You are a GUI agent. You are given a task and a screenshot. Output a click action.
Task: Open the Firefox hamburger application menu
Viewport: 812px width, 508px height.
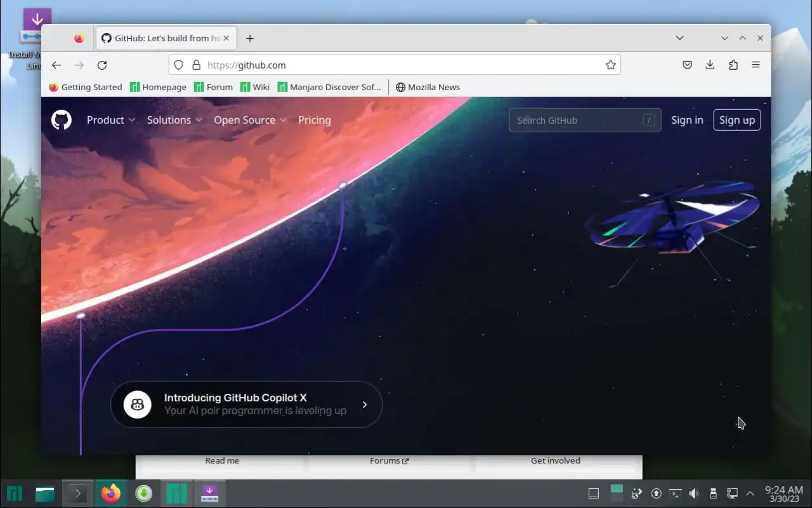tap(756, 65)
